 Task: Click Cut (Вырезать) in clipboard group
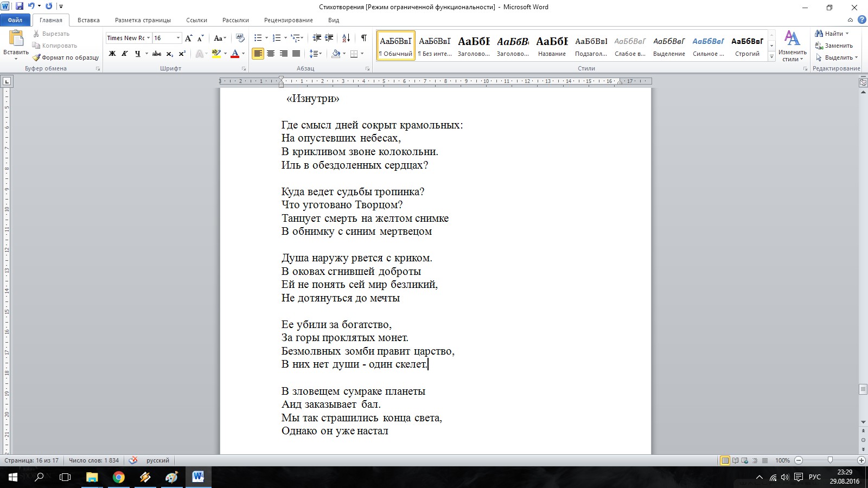point(51,34)
